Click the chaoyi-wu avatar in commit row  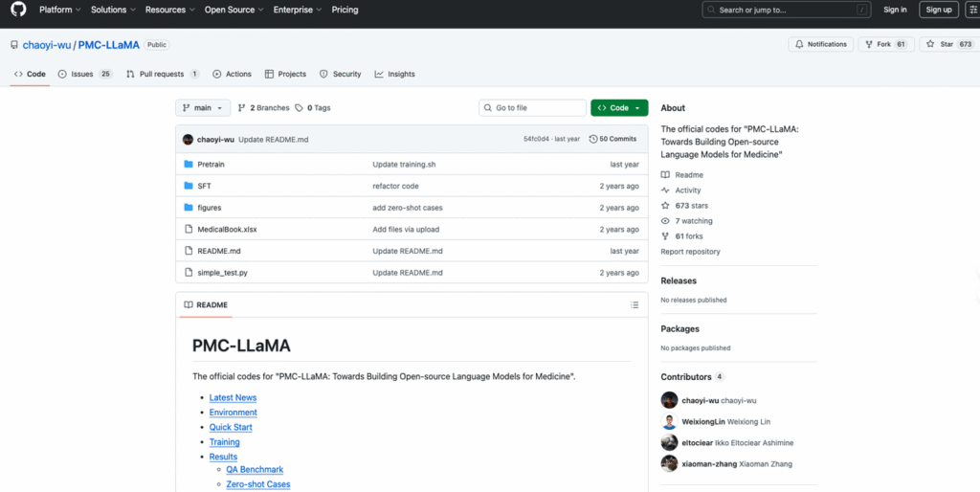(188, 139)
